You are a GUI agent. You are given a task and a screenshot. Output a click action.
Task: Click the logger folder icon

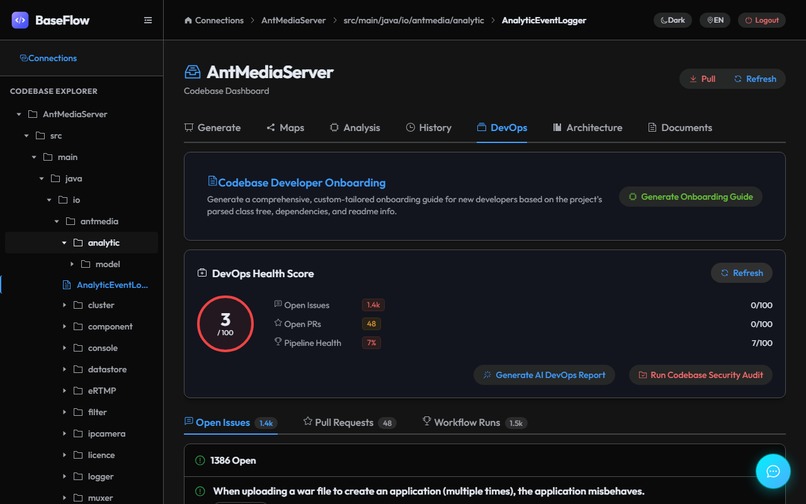click(78, 477)
